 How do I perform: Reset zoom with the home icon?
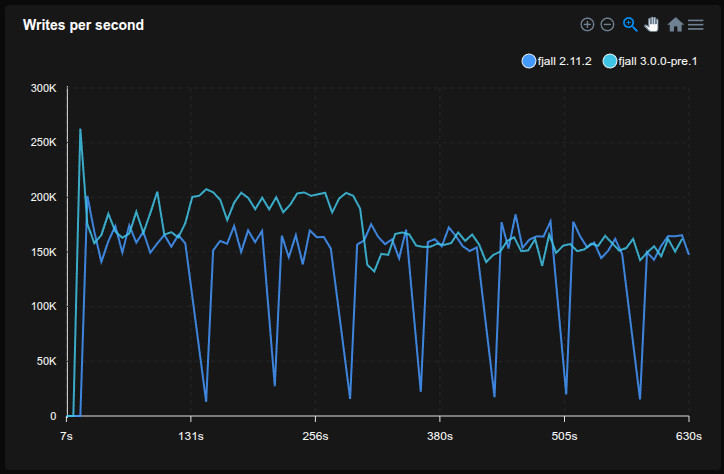coord(675,24)
